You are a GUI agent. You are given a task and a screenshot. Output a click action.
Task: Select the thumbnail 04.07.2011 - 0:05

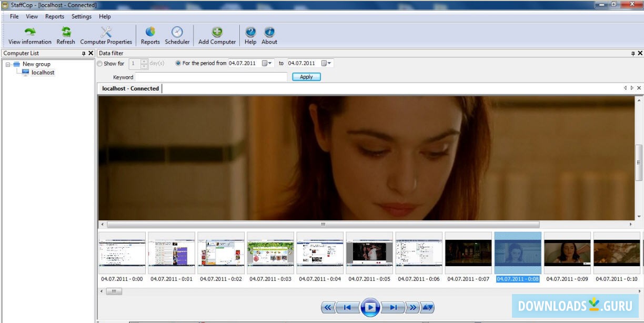point(369,253)
